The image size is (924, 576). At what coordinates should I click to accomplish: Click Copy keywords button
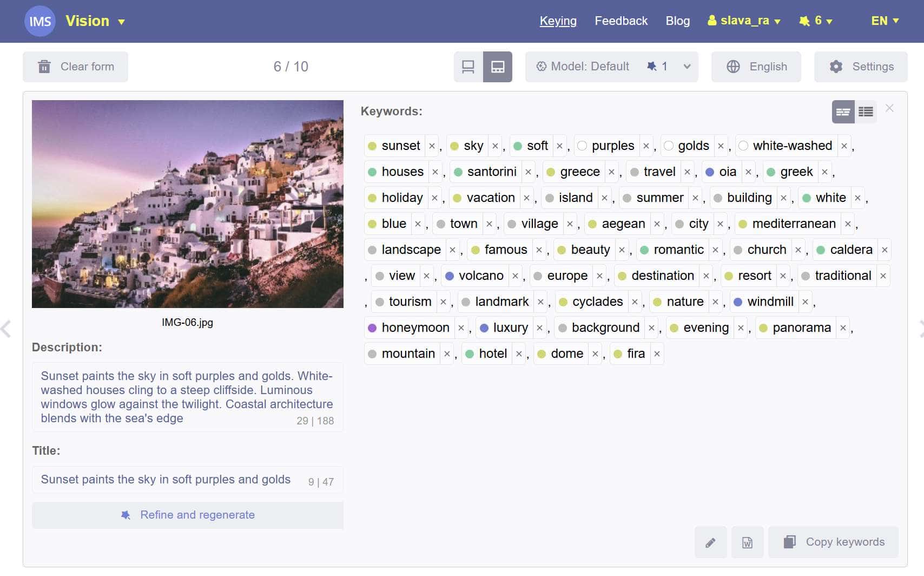point(833,542)
